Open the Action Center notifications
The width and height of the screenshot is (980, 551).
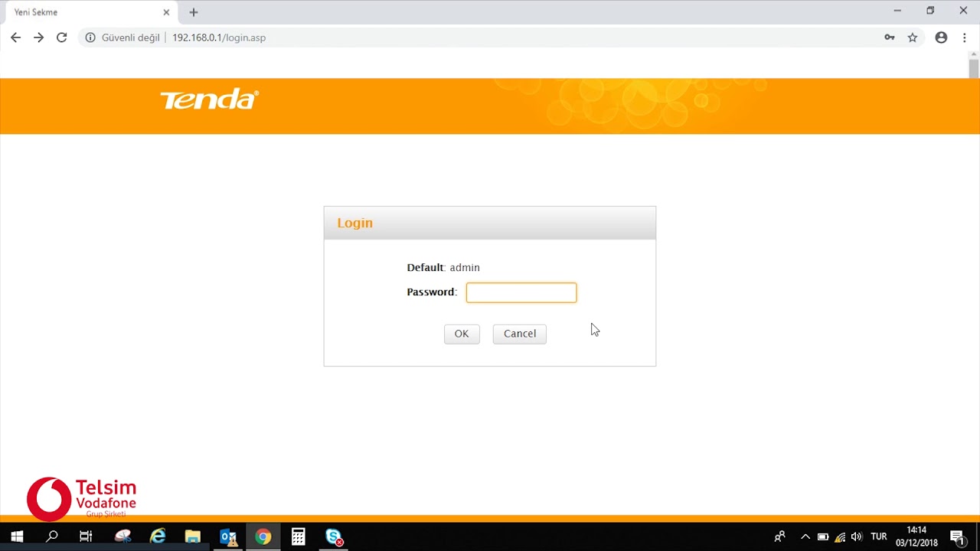957,537
